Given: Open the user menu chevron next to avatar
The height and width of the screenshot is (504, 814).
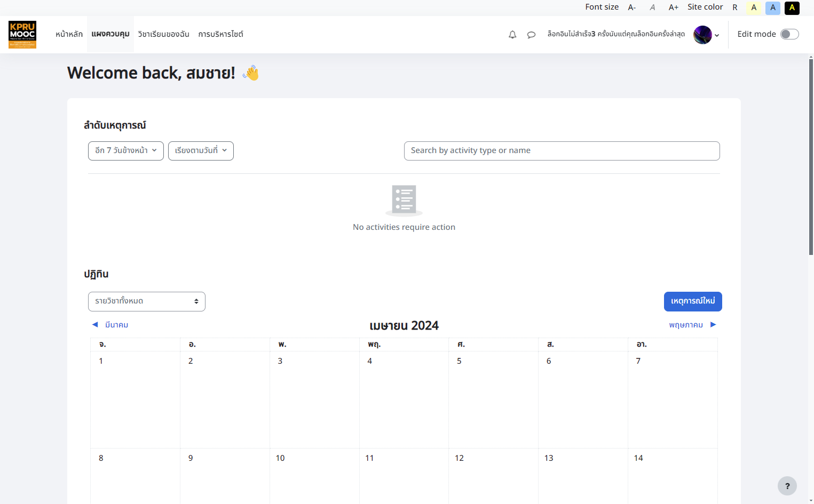Looking at the screenshot, I should click(717, 35).
